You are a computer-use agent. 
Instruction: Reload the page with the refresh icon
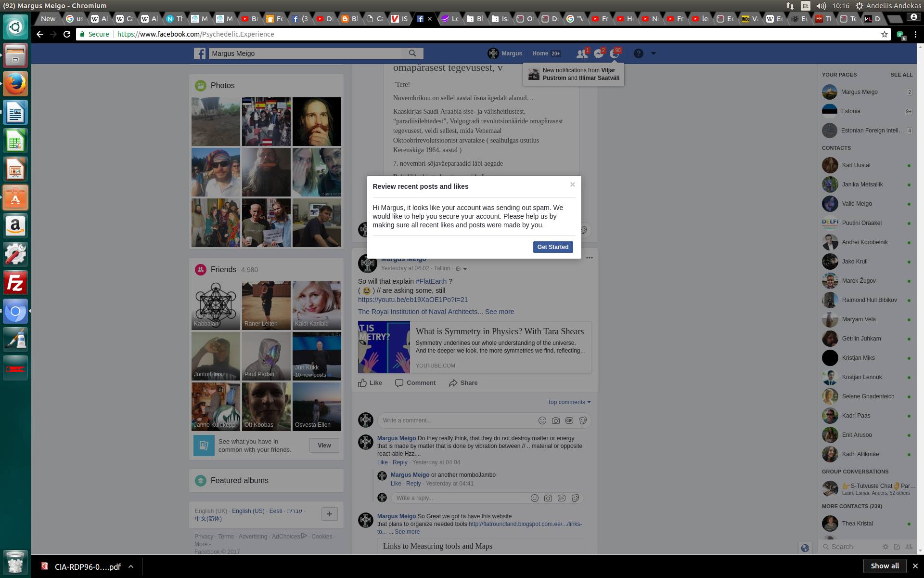click(x=67, y=34)
